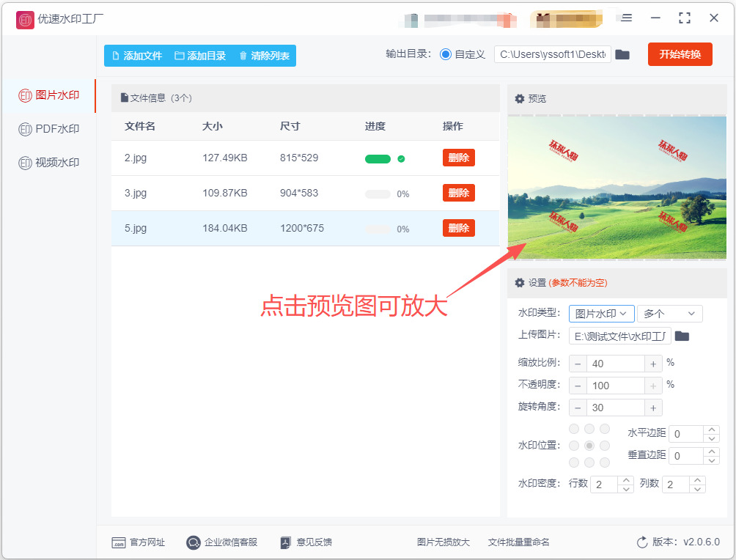Viewport: 736px width, 560px height.
Task: Open output directory folder browse icon
Action: tap(622, 54)
